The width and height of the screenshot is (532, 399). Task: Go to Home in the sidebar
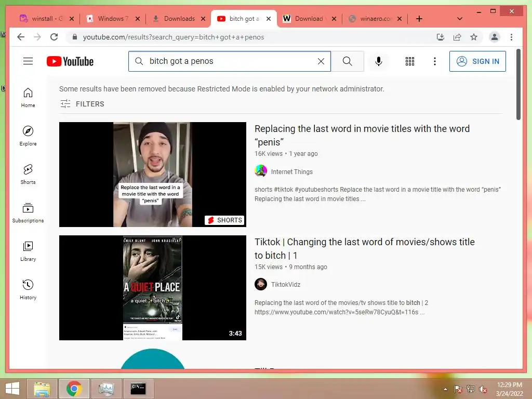(28, 98)
